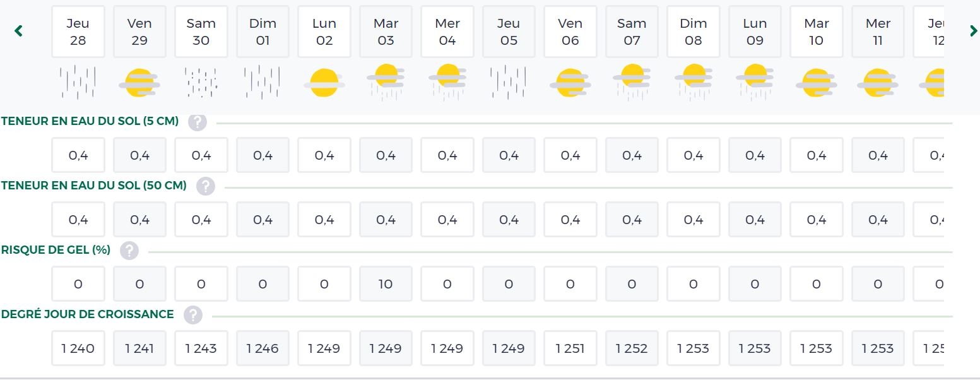This screenshot has width=980, height=380.
Task: Click growing degree day value 1 252
Action: (632, 348)
